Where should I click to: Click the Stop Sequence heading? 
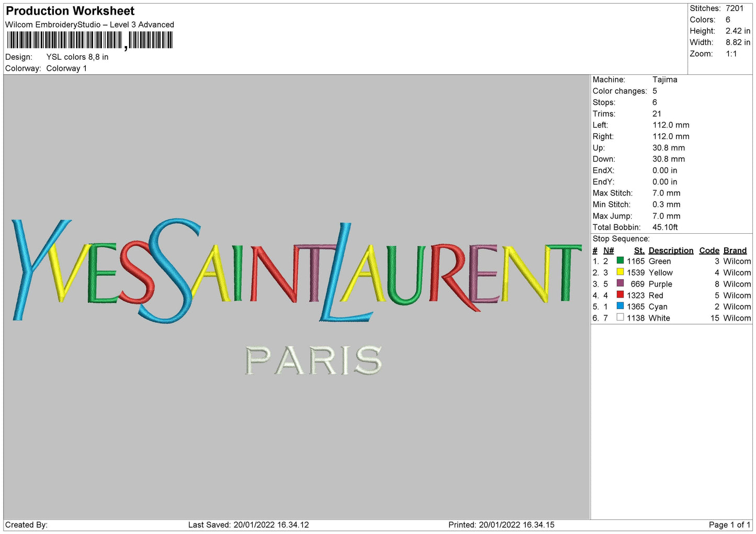621,238
